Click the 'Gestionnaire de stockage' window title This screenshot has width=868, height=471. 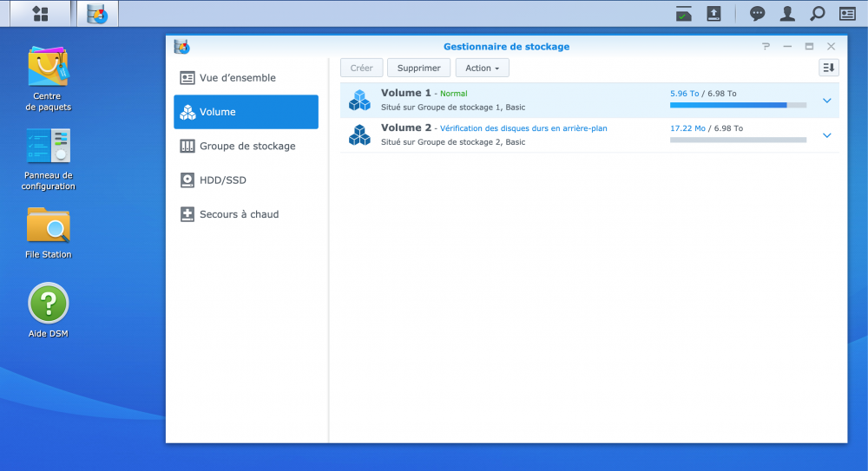click(x=507, y=47)
